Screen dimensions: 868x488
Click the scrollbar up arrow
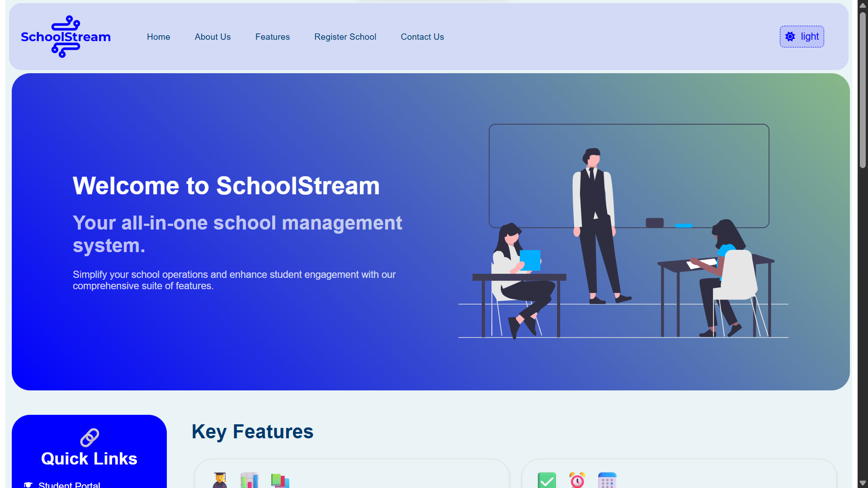pyautogui.click(x=863, y=5)
